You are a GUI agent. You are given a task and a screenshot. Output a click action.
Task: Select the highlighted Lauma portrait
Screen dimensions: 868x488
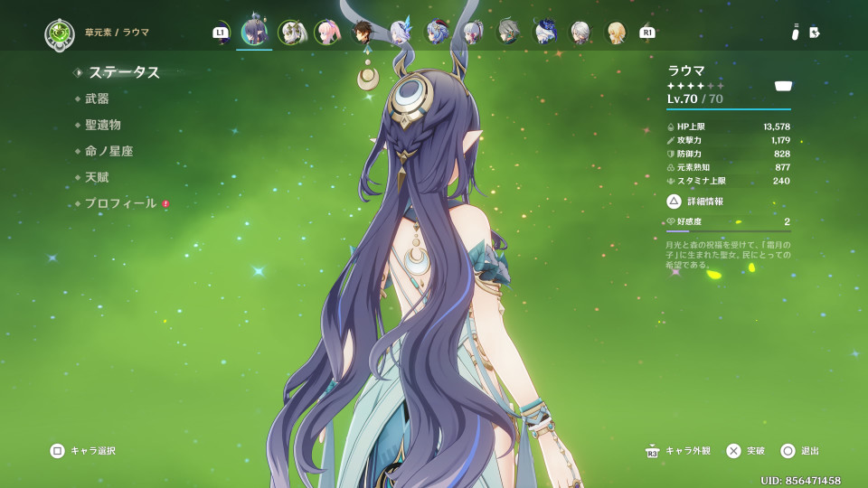pyautogui.click(x=254, y=32)
